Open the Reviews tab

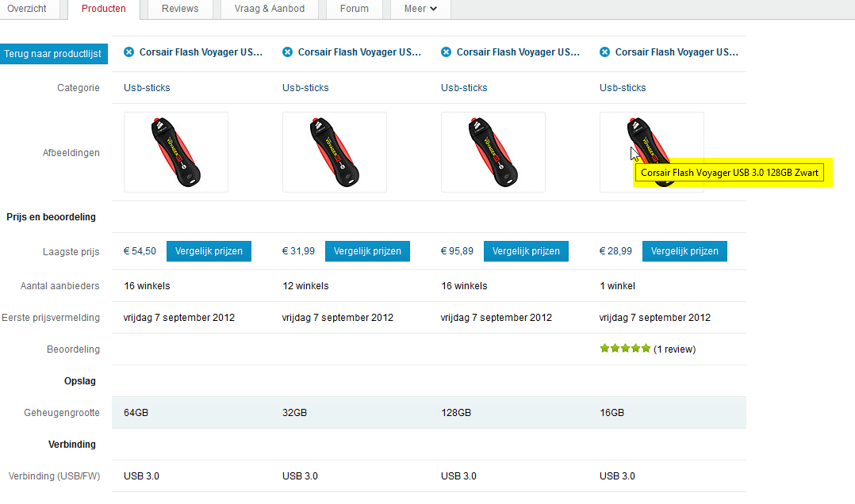[x=180, y=9]
